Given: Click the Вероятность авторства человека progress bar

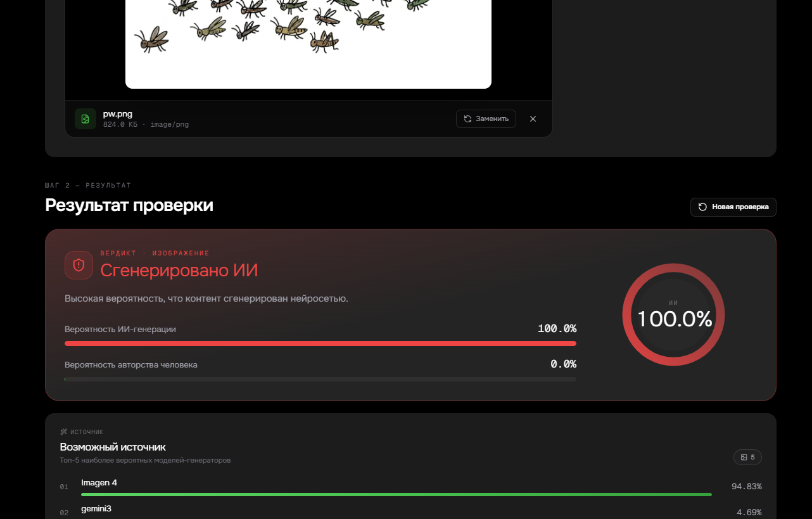Looking at the screenshot, I should click(320, 379).
